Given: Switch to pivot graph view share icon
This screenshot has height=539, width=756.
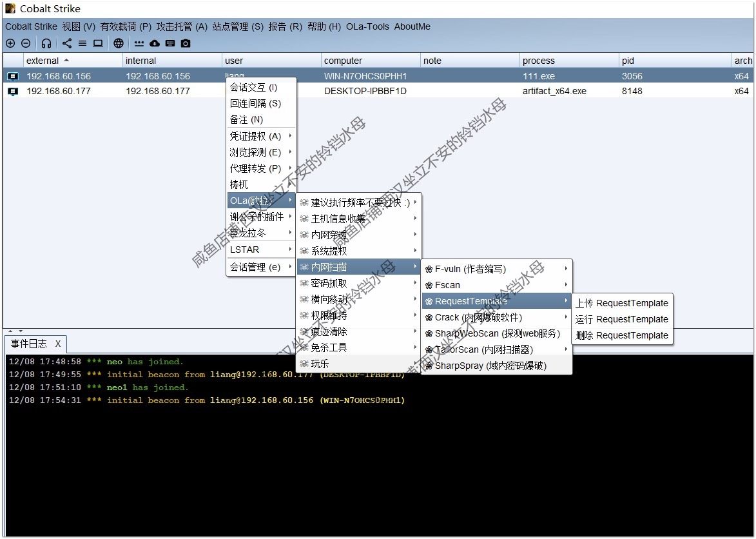Looking at the screenshot, I should pyautogui.click(x=67, y=43).
